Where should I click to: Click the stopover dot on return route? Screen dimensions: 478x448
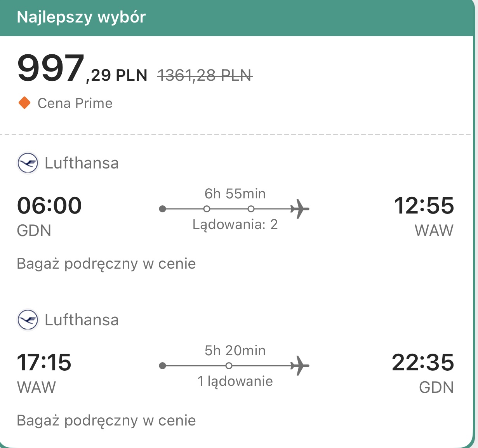click(229, 366)
